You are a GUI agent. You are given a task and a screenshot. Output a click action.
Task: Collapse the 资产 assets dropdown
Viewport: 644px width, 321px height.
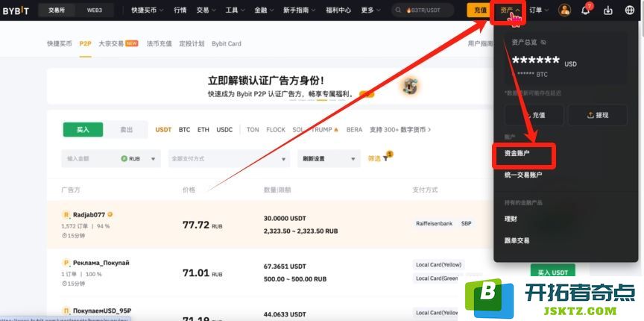[510, 10]
